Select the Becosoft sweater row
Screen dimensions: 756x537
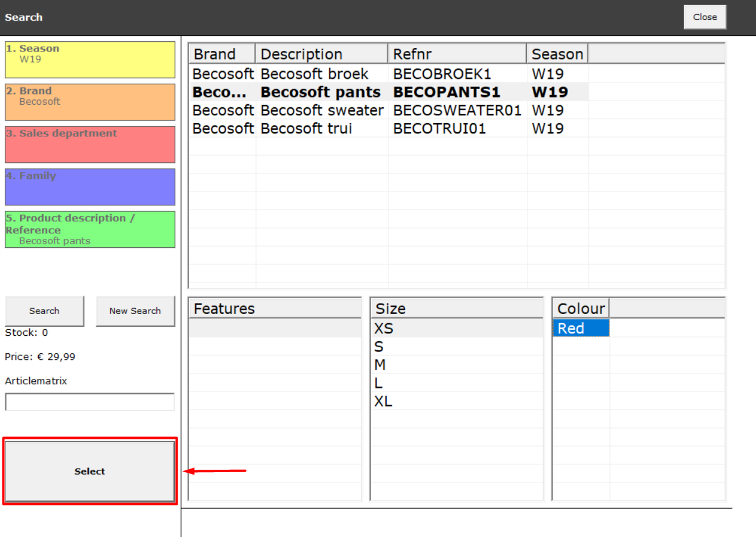pyautogui.click(x=389, y=110)
